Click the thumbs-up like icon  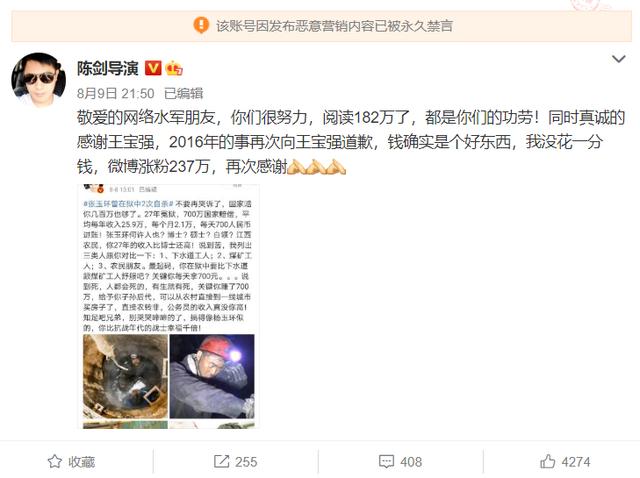tap(547, 461)
